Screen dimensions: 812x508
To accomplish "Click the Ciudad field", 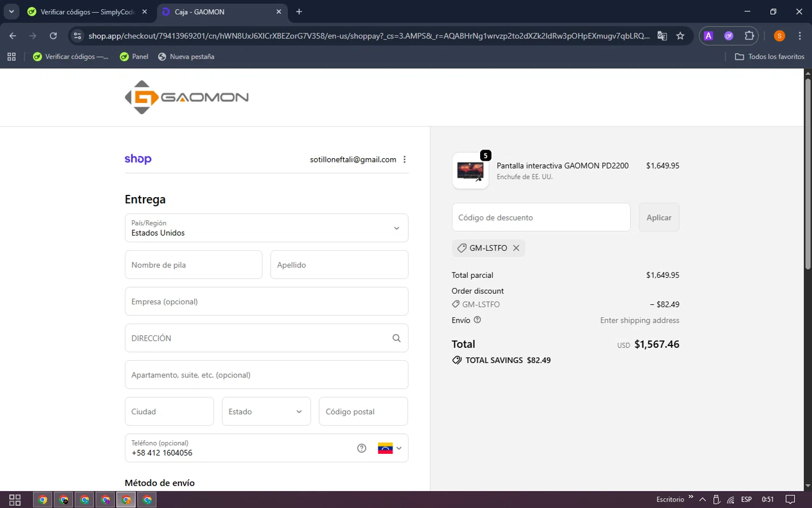I will pos(169,412).
